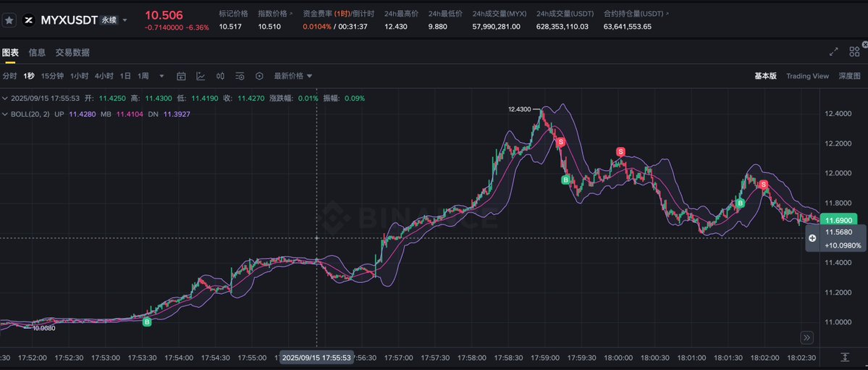Collapse the OHLC data row chevron
This screenshot has height=370, width=868.
point(5,98)
